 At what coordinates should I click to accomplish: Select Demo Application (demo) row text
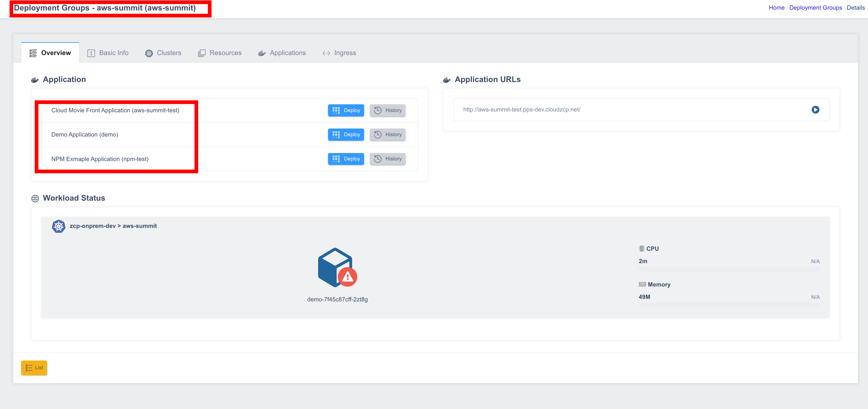(x=84, y=135)
